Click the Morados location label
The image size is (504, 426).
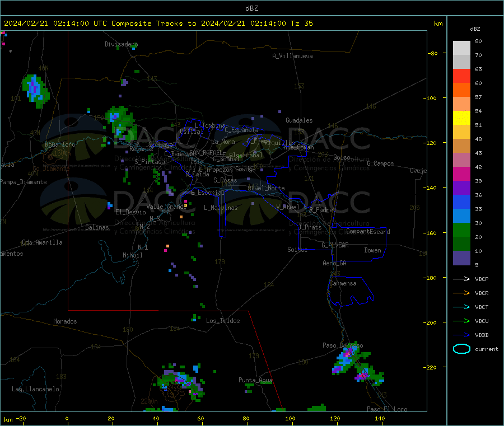click(65, 321)
